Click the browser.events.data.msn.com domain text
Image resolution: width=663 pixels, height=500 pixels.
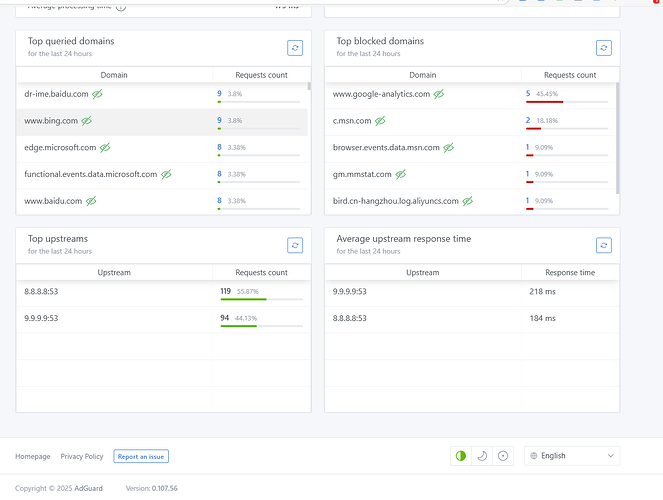[x=386, y=148]
